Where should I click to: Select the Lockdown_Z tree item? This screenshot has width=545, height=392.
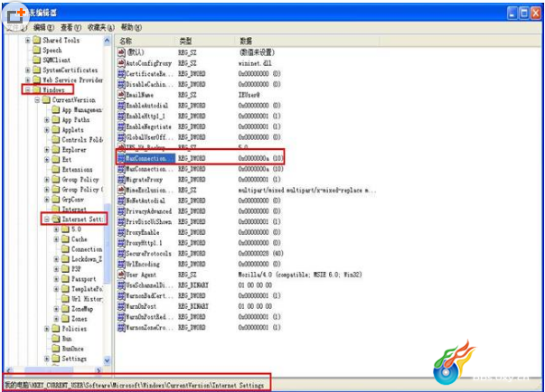click(x=87, y=259)
